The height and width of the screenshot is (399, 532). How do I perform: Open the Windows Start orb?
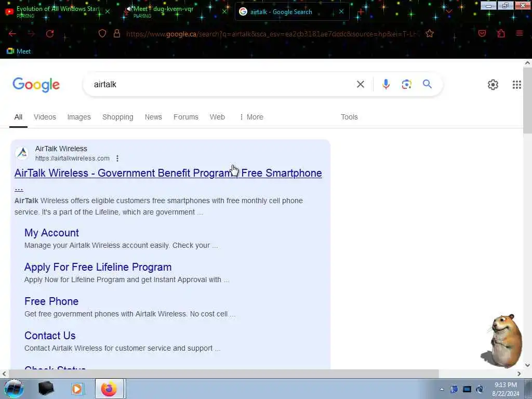[14, 389]
